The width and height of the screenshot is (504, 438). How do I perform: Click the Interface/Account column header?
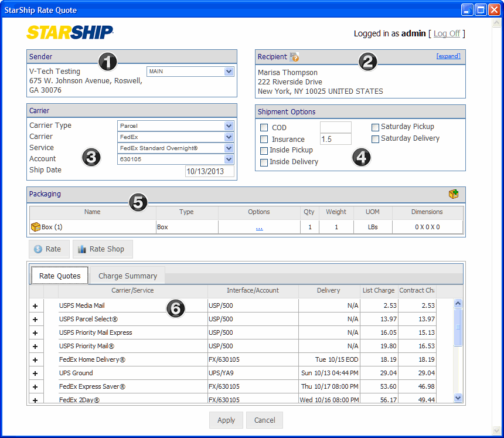pos(253,290)
